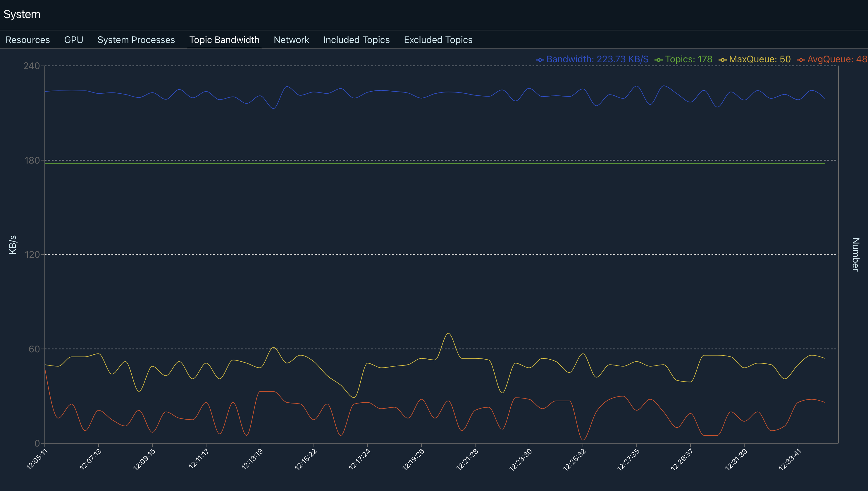Screen dimensions: 868x491
Task: Click the green Topics line in chart
Action: pos(438,163)
